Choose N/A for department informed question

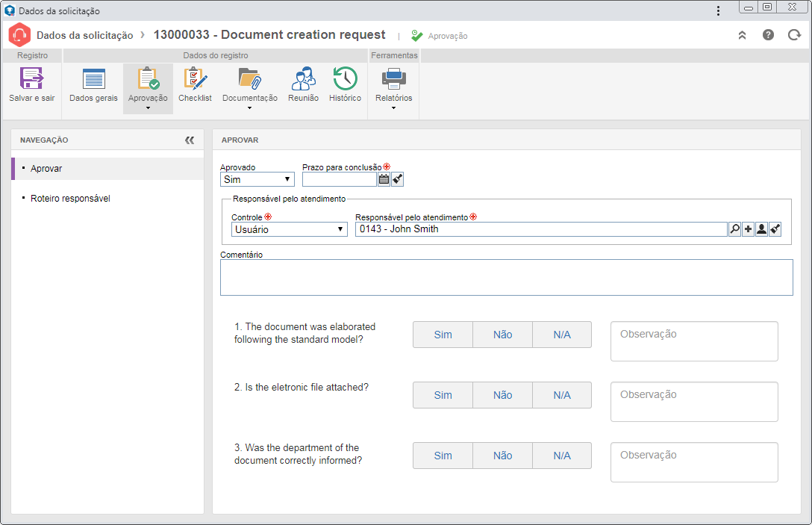pos(562,456)
